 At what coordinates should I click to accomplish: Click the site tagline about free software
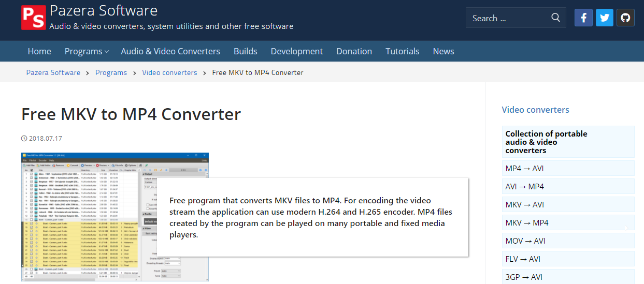tap(171, 26)
